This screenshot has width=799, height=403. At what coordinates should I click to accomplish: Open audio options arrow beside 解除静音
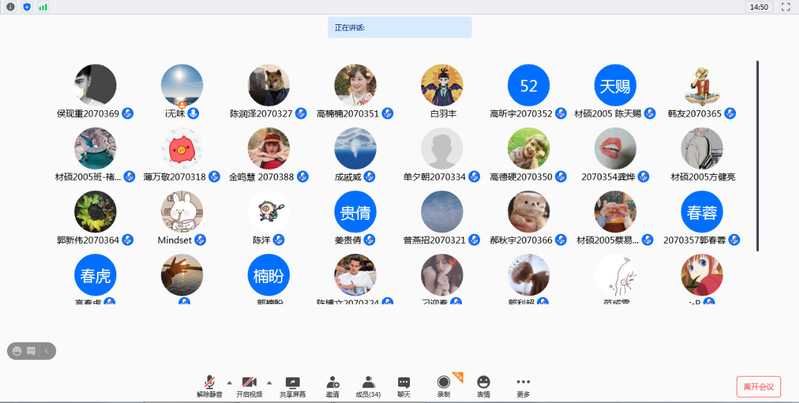click(x=228, y=382)
